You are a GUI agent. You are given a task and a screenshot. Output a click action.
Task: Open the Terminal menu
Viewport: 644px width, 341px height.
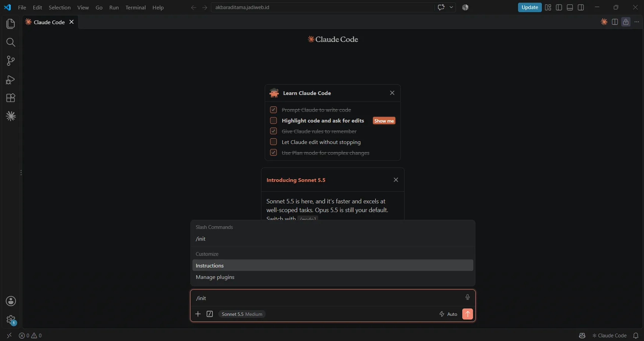point(136,8)
